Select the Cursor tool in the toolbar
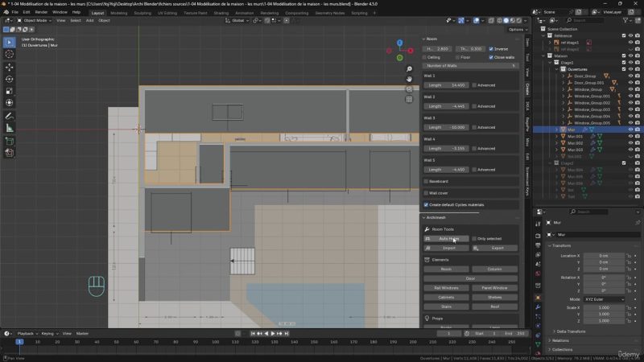 click(x=10, y=54)
